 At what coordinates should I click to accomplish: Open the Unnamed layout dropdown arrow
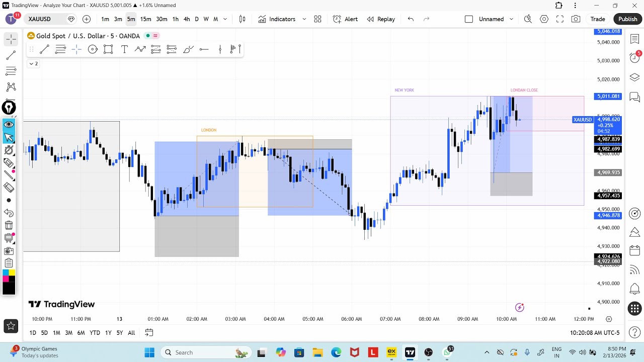[x=511, y=19]
